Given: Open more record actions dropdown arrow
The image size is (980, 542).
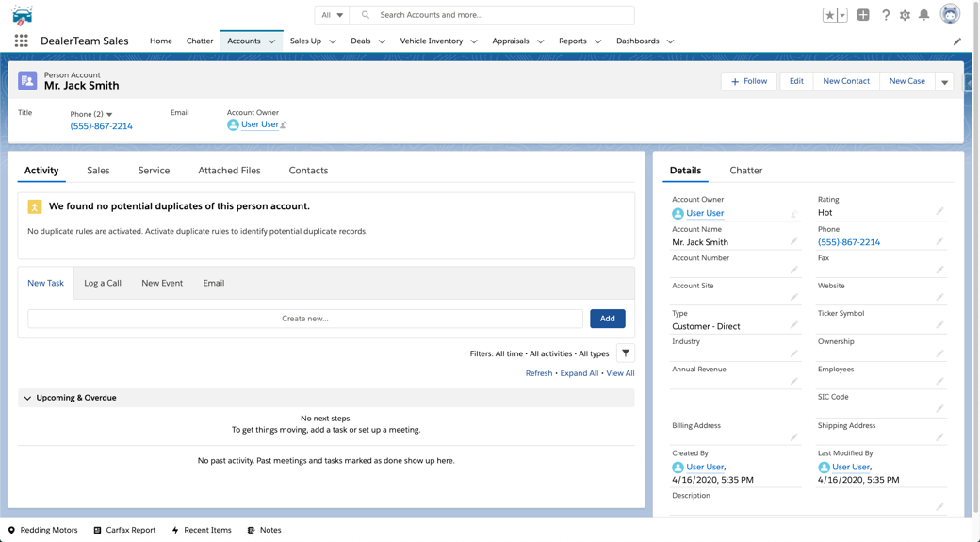Looking at the screenshot, I should click(x=944, y=81).
